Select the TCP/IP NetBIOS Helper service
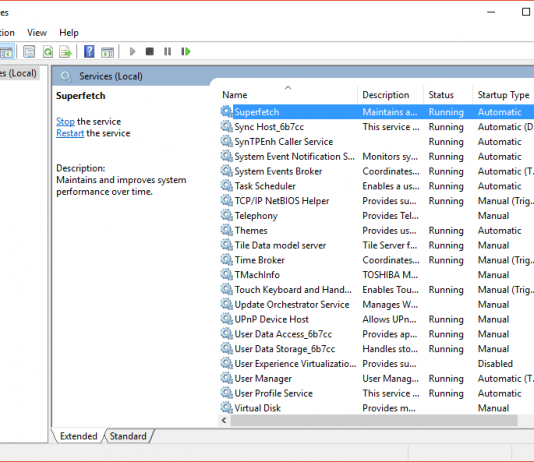534x462 pixels. click(376, 201)
